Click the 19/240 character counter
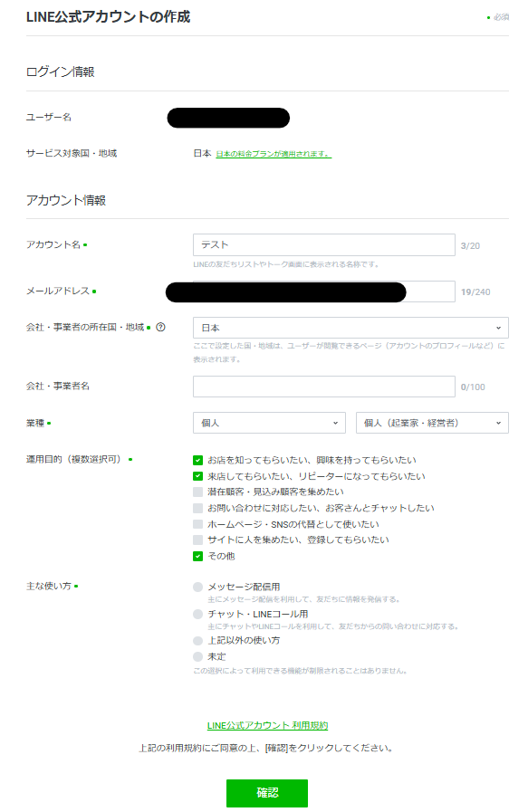Image resolution: width=528 pixels, height=812 pixels. [475, 292]
